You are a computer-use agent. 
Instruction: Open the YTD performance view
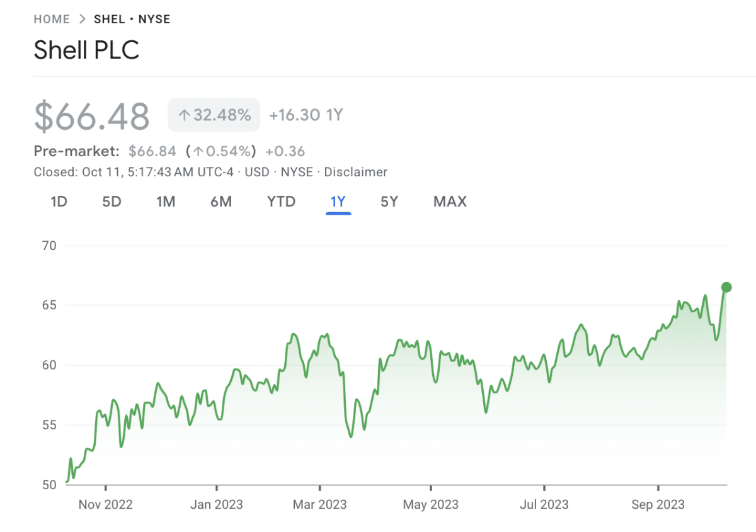281,201
